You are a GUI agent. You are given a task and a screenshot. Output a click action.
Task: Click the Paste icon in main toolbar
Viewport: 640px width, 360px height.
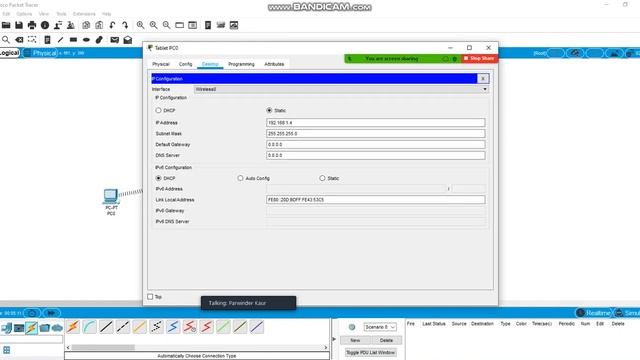[x=99, y=25]
